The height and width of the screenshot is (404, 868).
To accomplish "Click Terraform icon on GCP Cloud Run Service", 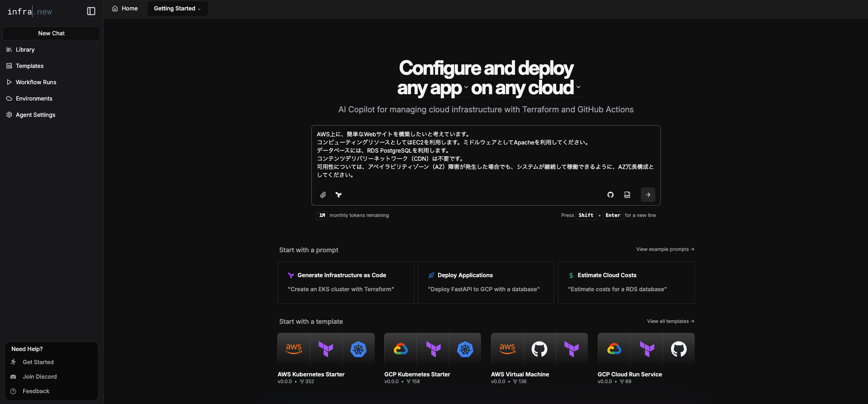I will click(x=647, y=349).
